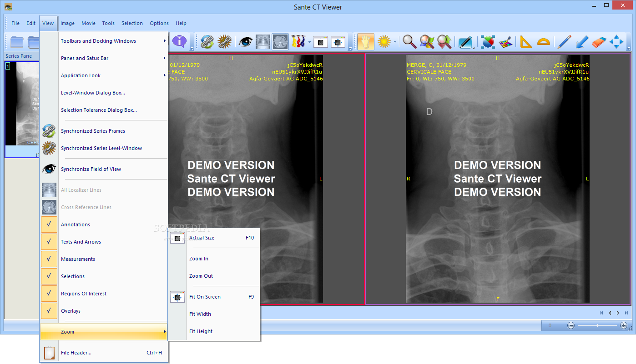Click the actual size toolbar icon
Screen dimensions: 636x364
[321, 42]
